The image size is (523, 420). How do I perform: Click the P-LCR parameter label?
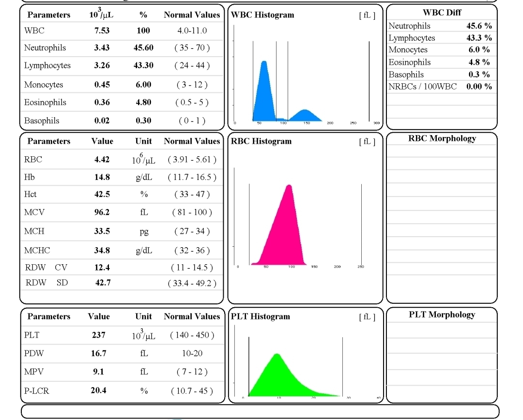click(37, 390)
